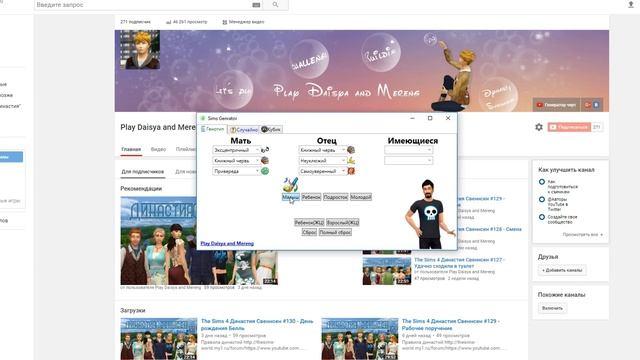The width and height of the screenshot is (640, 360).
Task: Click the Ребенок(ЖЦ) button
Action: 309,222
